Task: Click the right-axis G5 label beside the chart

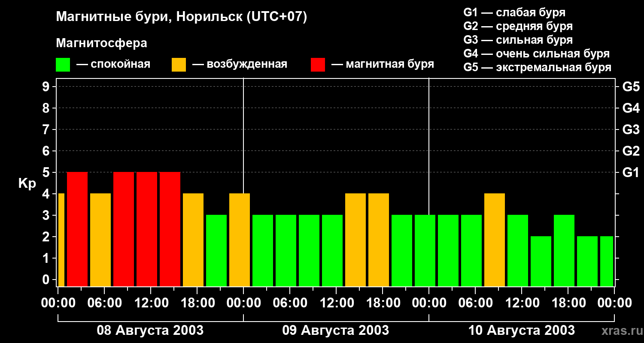Action: coord(631,87)
